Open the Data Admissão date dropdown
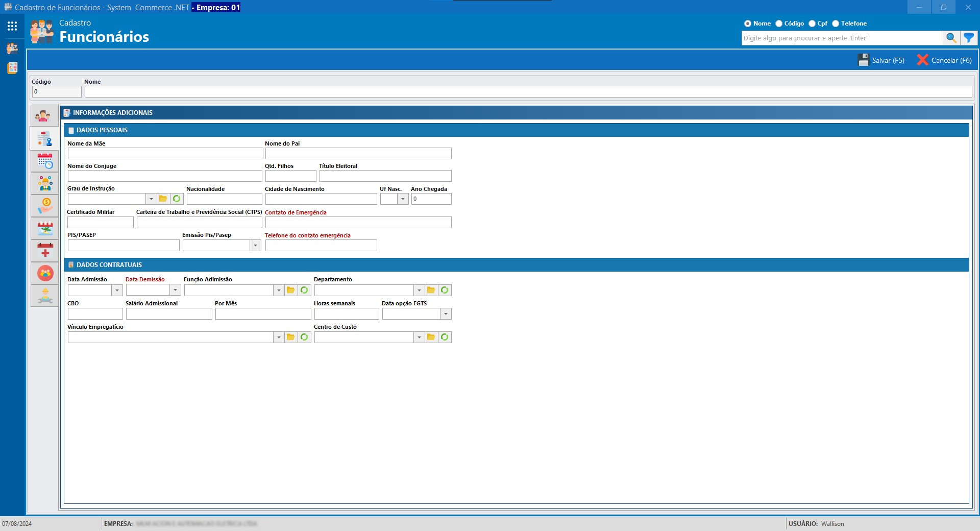The image size is (980, 531). tap(117, 290)
